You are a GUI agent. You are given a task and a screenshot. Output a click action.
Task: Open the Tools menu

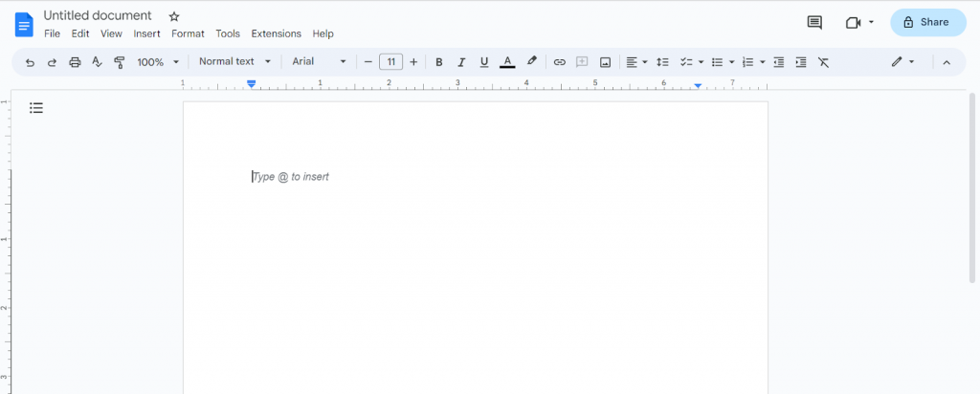click(228, 33)
